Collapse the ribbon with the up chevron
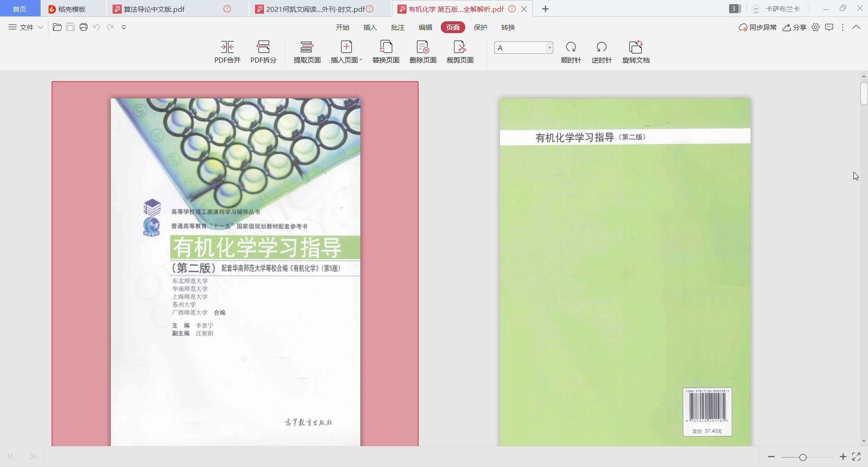Viewport: 868px width, 467px height. tap(856, 27)
